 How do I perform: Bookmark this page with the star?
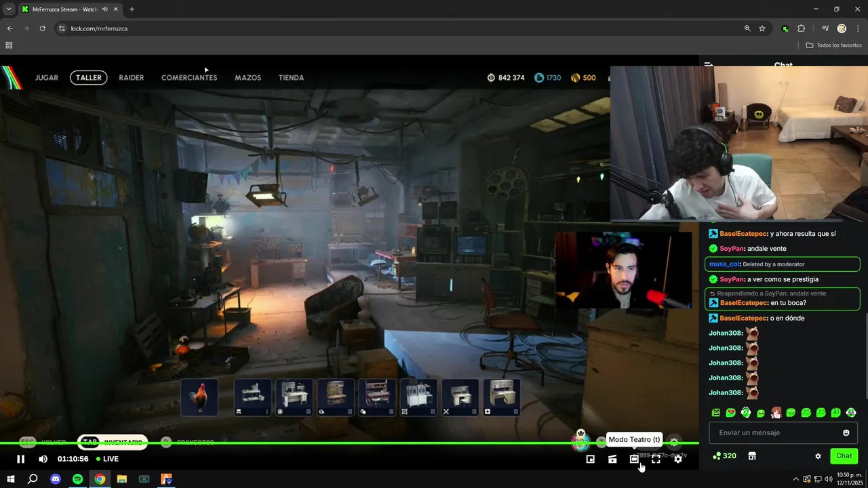point(762,28)
